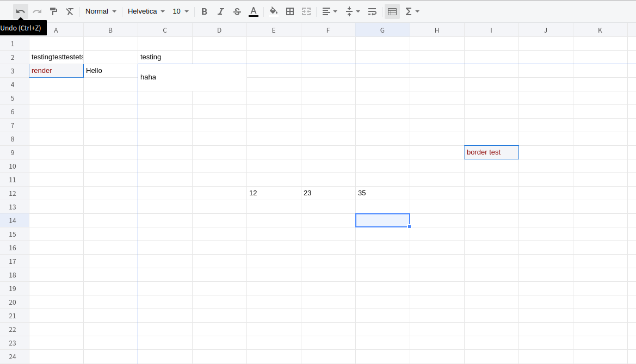Toggle text wrapping for the cell
This screenshot has height=364, width=636.
[x=372, y=11]
